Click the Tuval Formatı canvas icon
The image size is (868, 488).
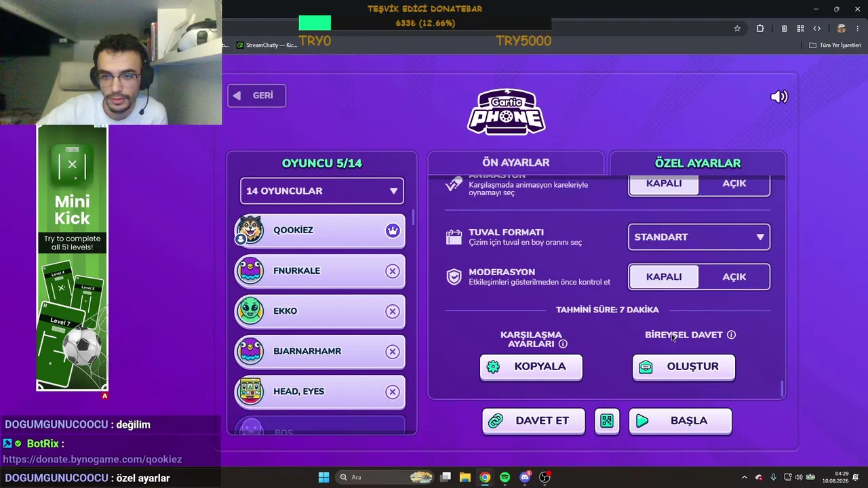click(x=454, y=237)
